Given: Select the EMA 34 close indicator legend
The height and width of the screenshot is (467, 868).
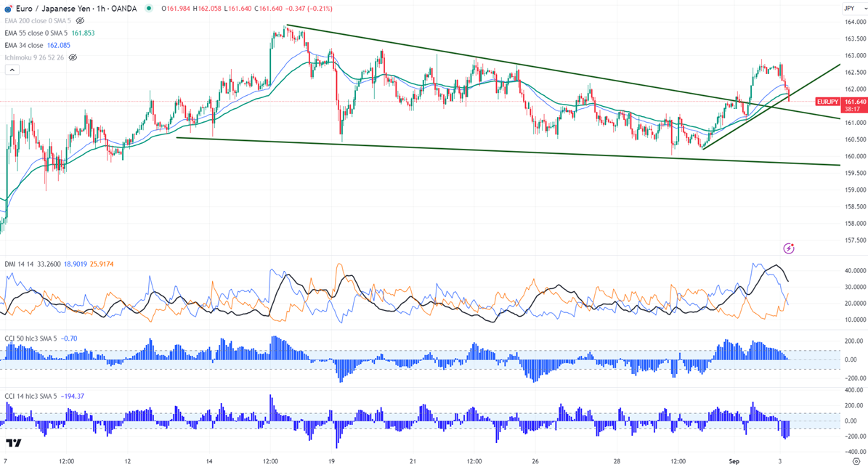Looking at the screenshot, I should point(24,45).
